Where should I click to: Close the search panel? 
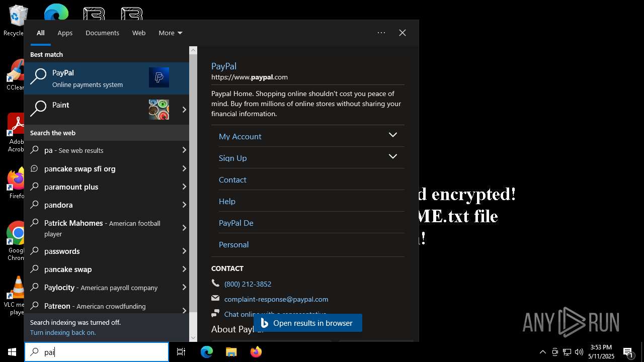click(x=403, y=33)
